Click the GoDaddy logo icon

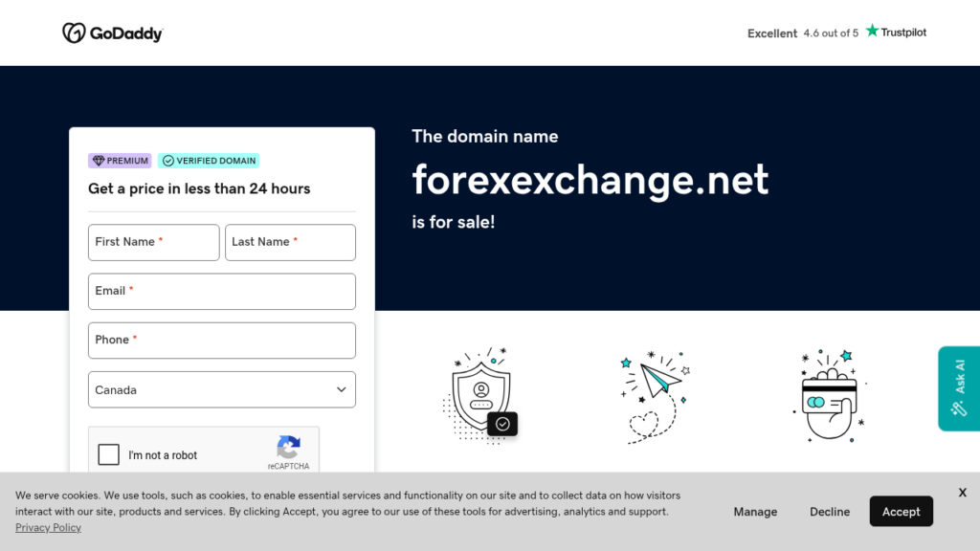tap(73, 32)
